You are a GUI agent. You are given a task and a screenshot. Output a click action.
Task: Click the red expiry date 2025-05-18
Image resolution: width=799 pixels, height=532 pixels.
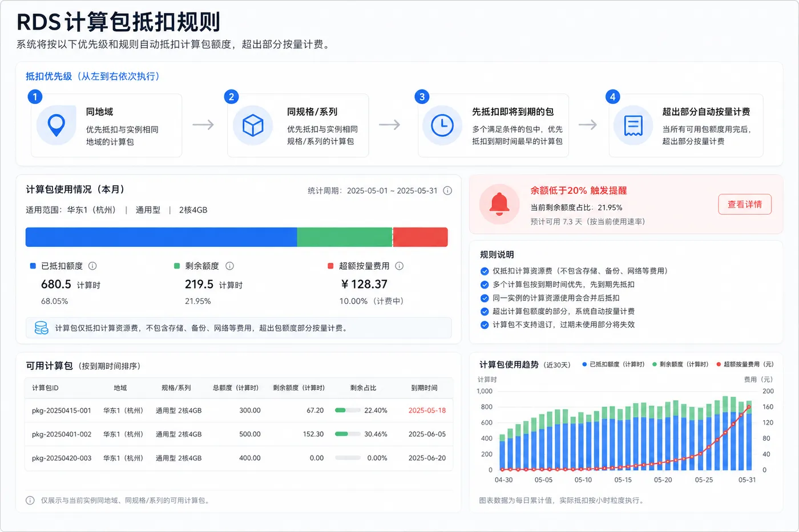pyautogui.click(x=427, y=411)
